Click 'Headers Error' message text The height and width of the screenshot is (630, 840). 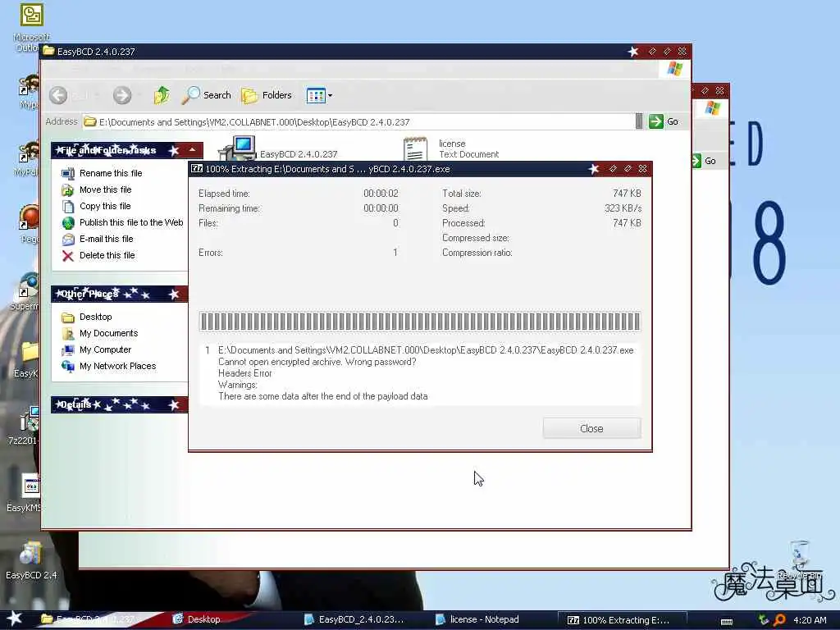[244, 373]
